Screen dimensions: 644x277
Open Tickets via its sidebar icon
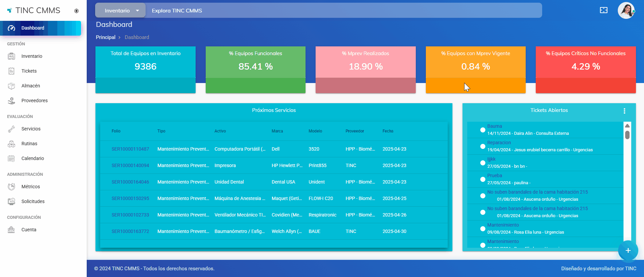point(11,71)
